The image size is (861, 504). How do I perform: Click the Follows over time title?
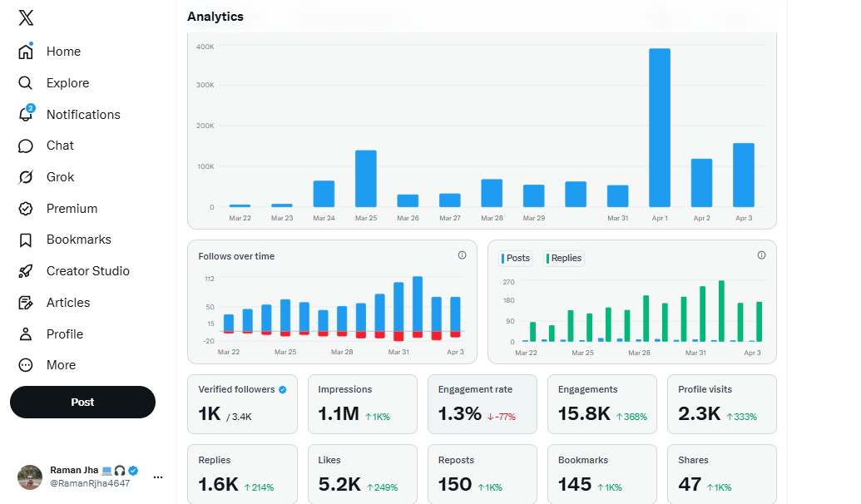coord(236,256)
